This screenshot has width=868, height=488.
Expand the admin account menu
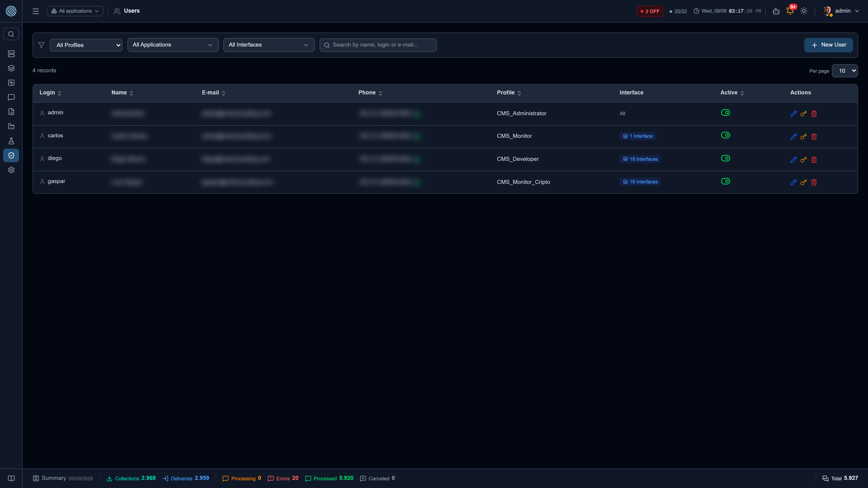[x=841, y=11]
